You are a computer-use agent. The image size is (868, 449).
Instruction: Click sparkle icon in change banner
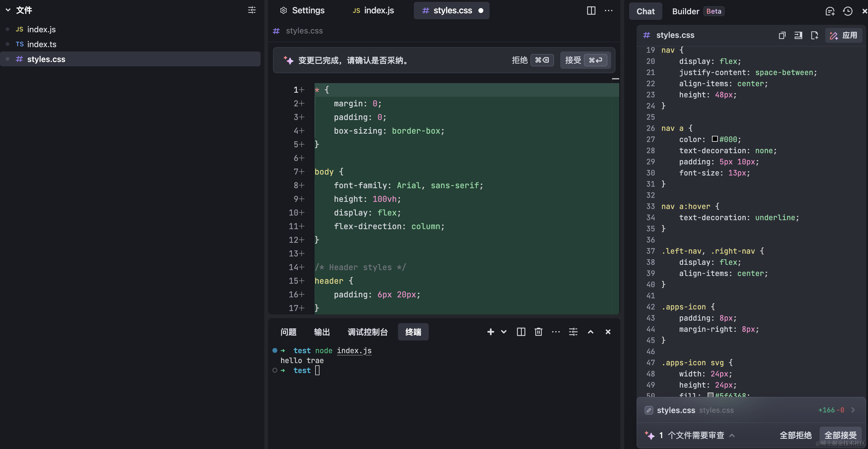288,60
